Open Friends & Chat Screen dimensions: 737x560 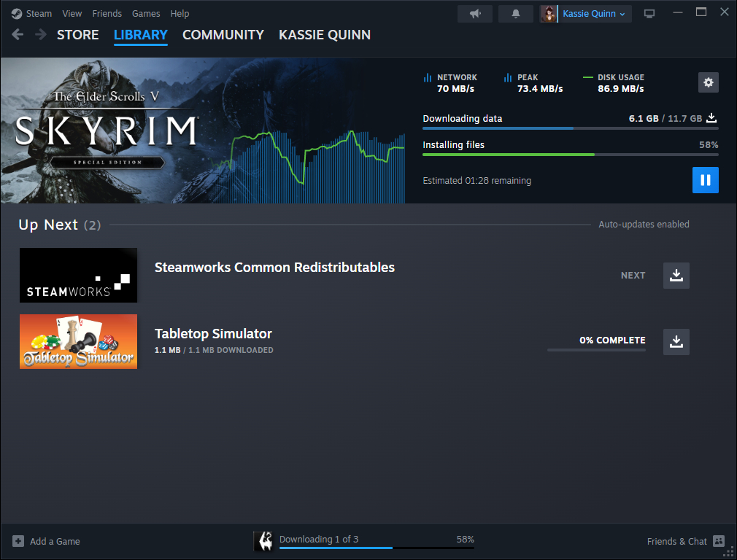(685, 541)
